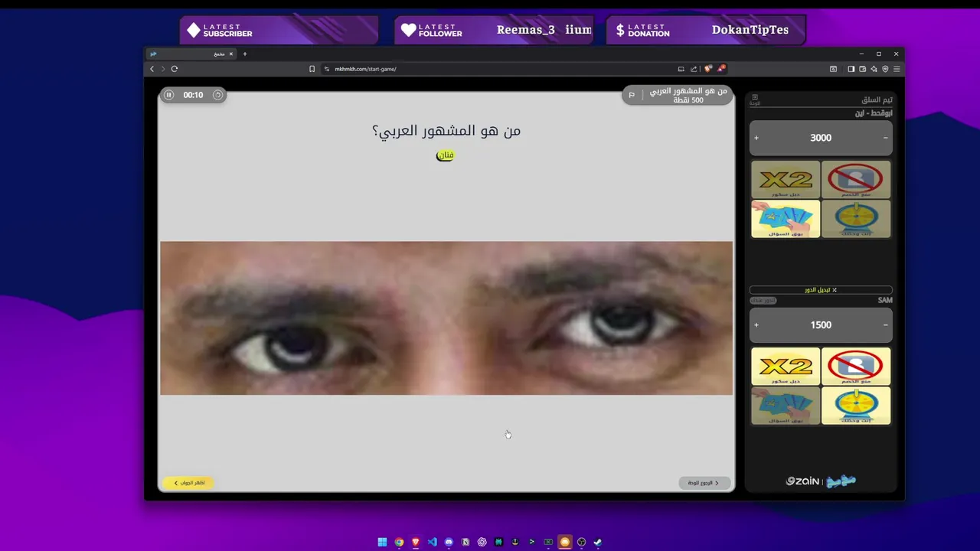
Task: Open Discord from the taskbar
Action: tap(449, 542)
